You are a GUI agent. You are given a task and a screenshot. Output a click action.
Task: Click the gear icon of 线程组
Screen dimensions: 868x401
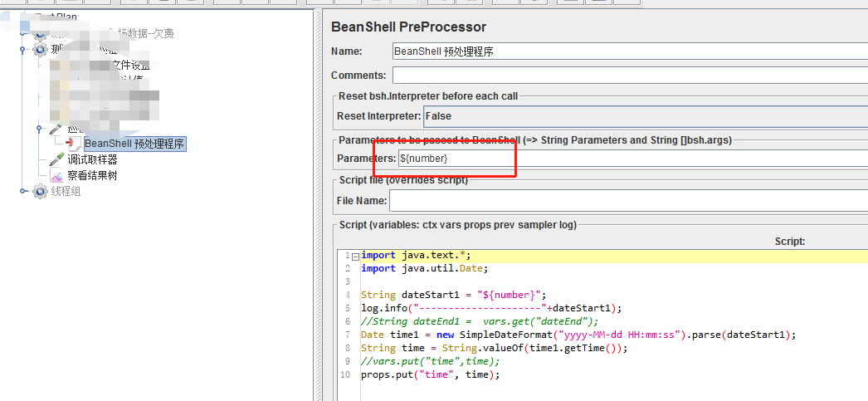pos(41,192)
